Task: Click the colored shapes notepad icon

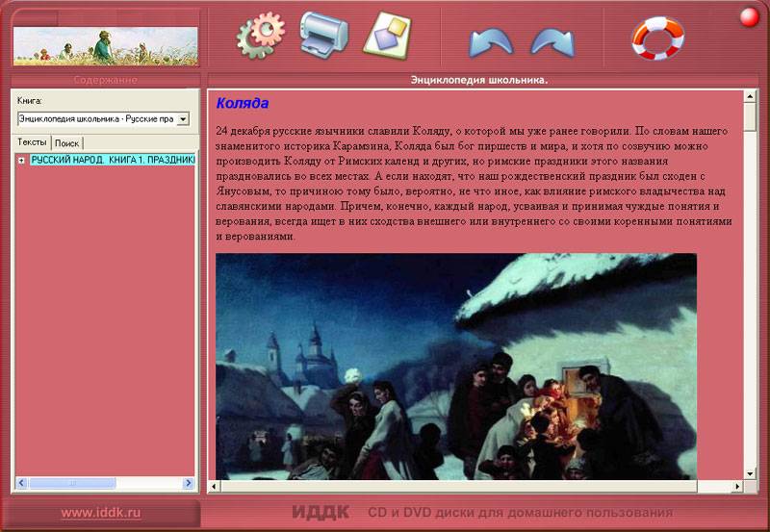Action: [386, 35]
